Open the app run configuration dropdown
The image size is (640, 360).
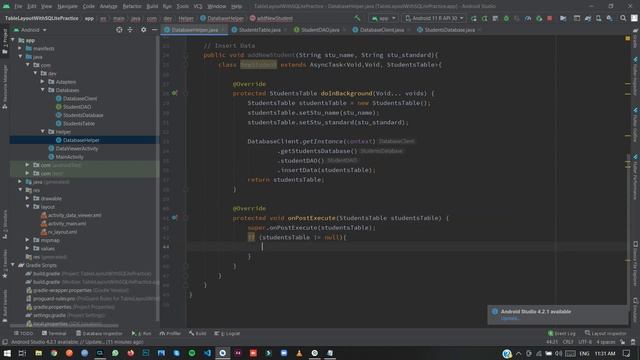(x=383, y=18)
